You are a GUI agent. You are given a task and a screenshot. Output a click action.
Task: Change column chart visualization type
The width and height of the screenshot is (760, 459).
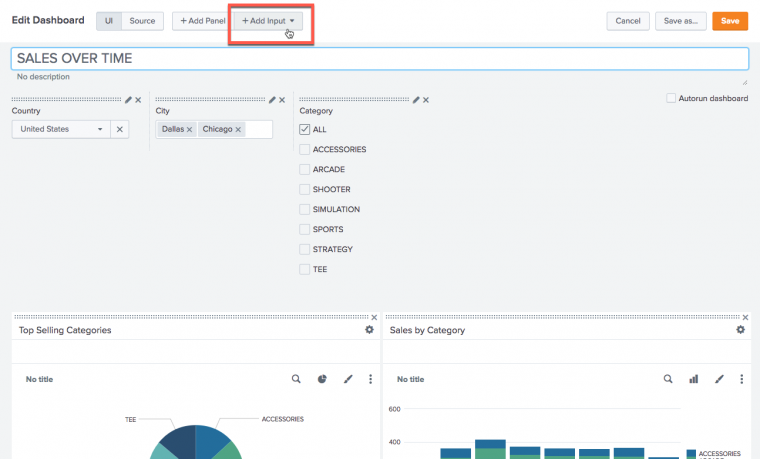pos(694,379)
